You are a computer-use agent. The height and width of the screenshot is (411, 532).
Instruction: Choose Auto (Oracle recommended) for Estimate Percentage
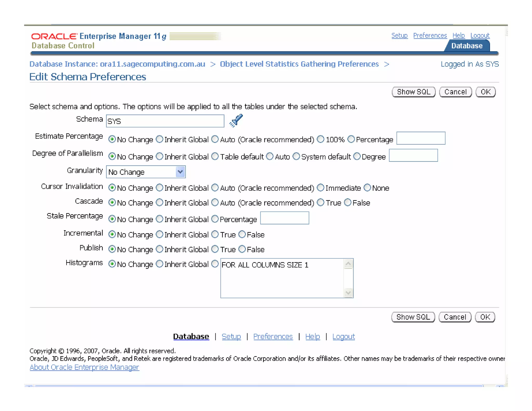pyautogui.click(x=215, y=139)
